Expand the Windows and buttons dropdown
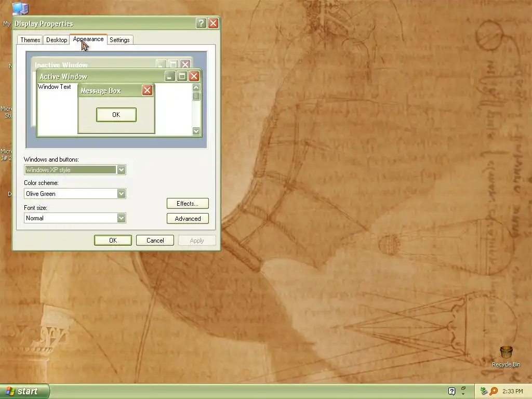Viewport: 532px width, 399px height. click(121, 170)
